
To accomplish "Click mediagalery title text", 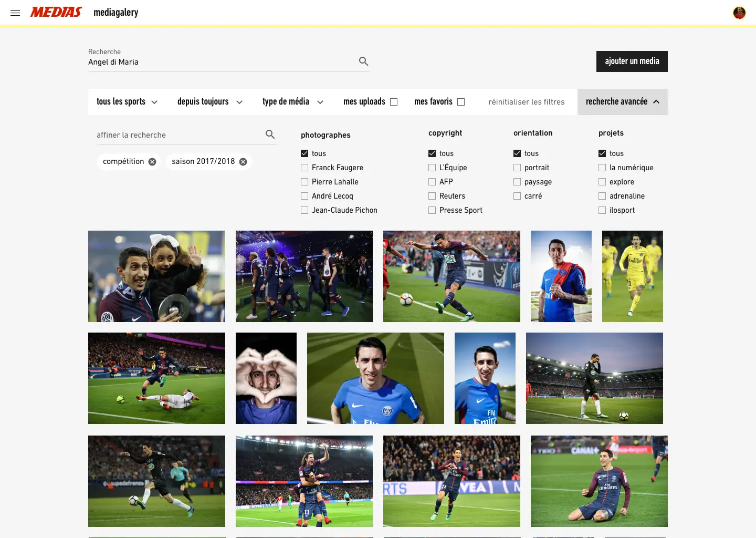I will point(116,12).
